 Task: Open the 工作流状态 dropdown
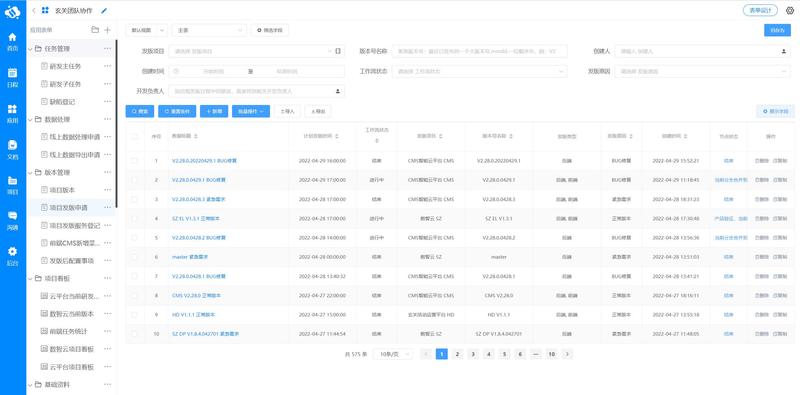tap(479, 71)
